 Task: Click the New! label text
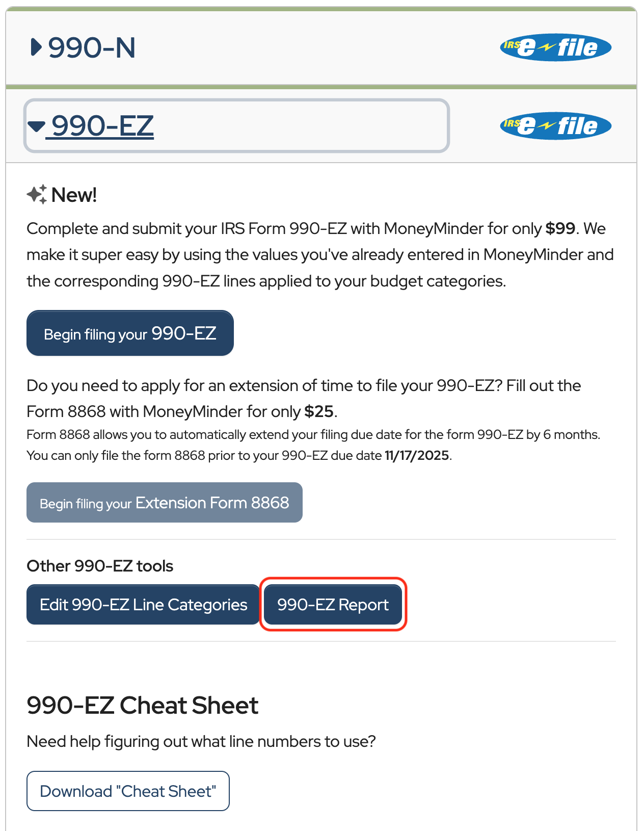point(74,195)
